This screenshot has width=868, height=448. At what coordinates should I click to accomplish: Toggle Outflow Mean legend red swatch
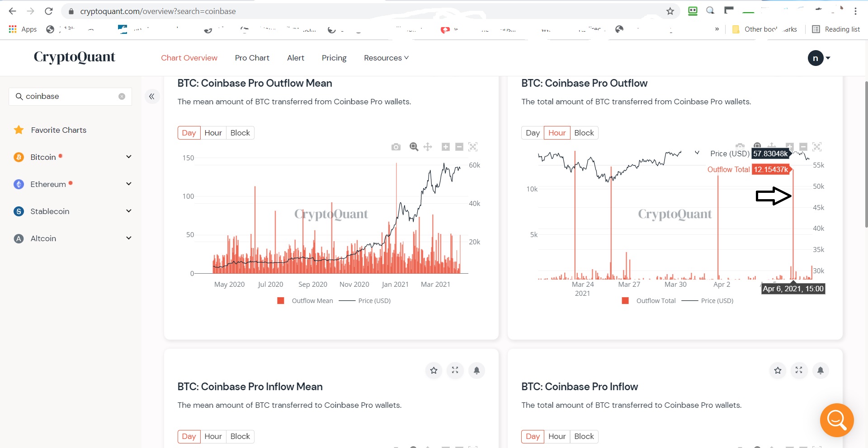click(x=281, y=301)
